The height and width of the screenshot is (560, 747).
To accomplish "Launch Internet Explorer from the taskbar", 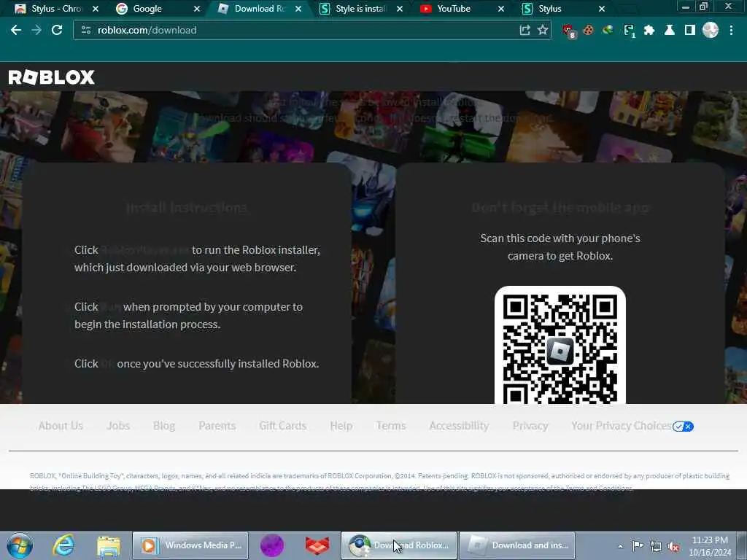I will tap(64, 545).
